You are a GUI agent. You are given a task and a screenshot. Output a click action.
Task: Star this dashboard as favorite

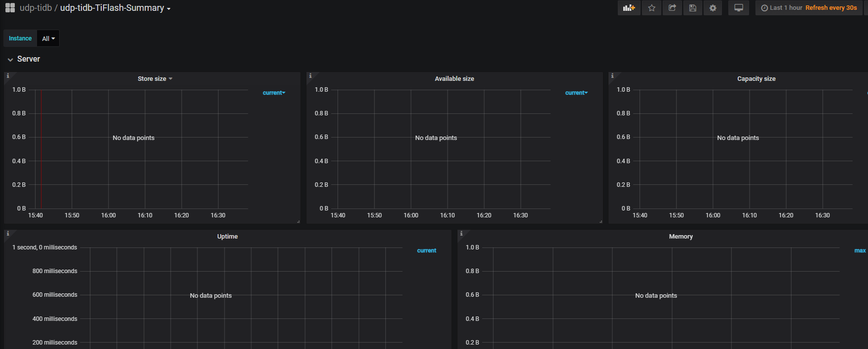[x=651, y=8]
